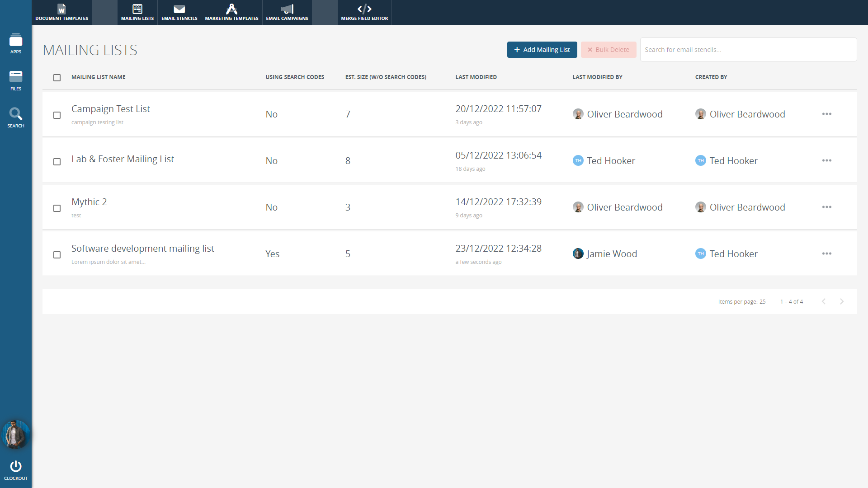
Task: Open the three-dot menu for Lab & Foster Mailing List
Action: click(x=827, y=160)
